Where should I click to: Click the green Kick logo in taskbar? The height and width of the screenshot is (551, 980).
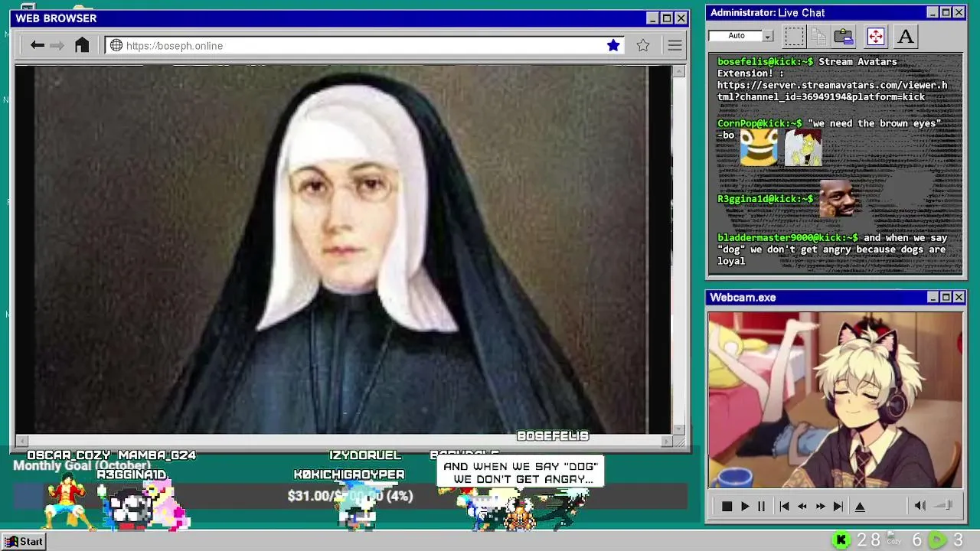(841, 540)
